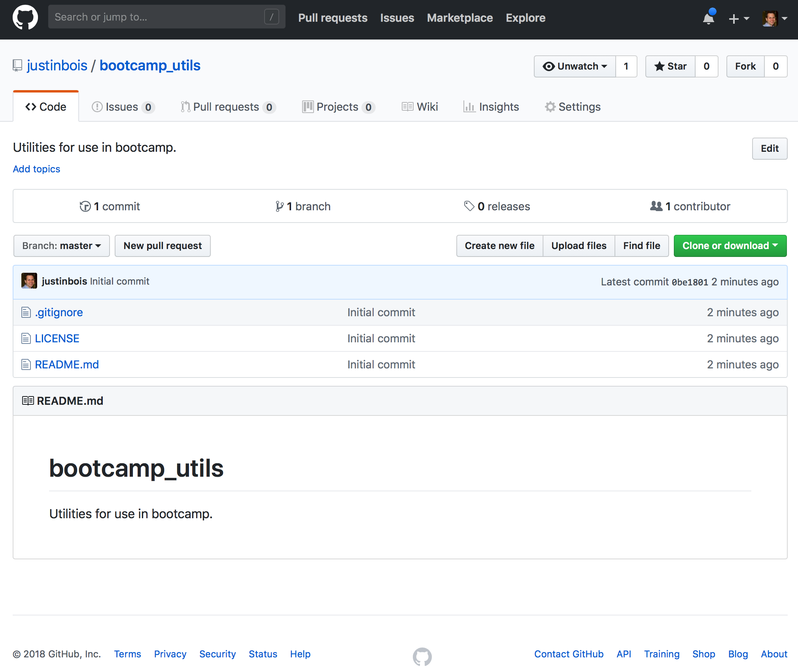Expand the Clone or download dropdown

(x=727, y=245)
